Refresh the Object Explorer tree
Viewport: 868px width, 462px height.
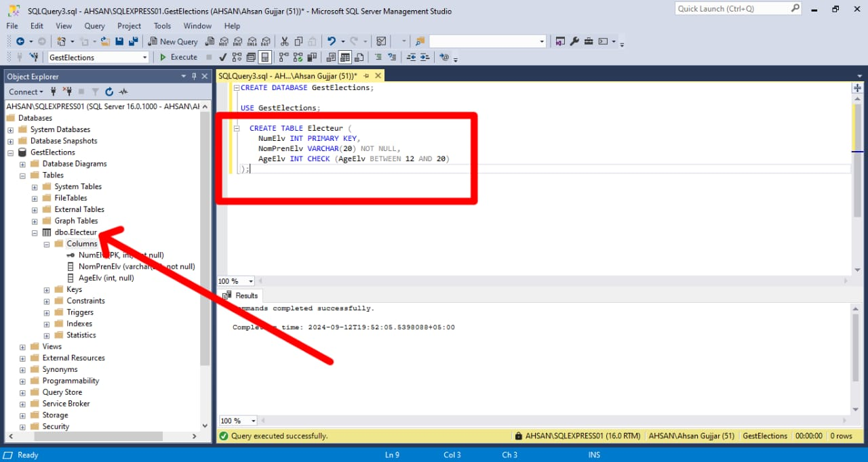pyautogui.click(x=109, y=91)
